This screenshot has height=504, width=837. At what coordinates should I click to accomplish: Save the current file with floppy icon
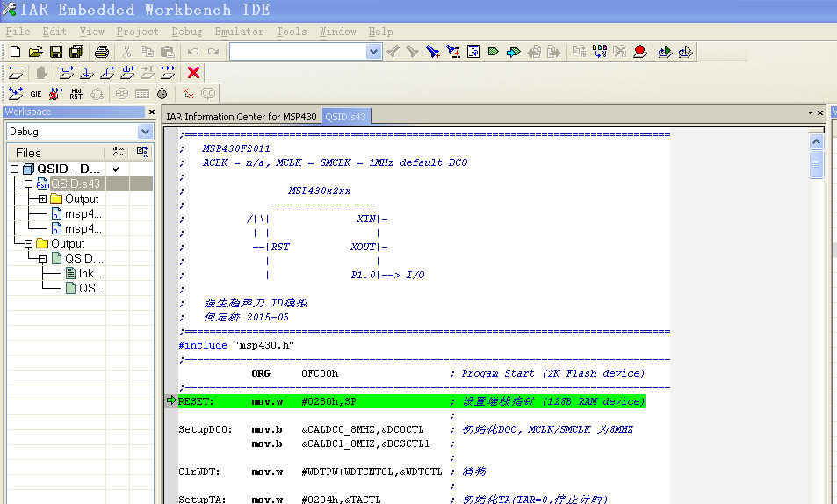tap(56, 52)
